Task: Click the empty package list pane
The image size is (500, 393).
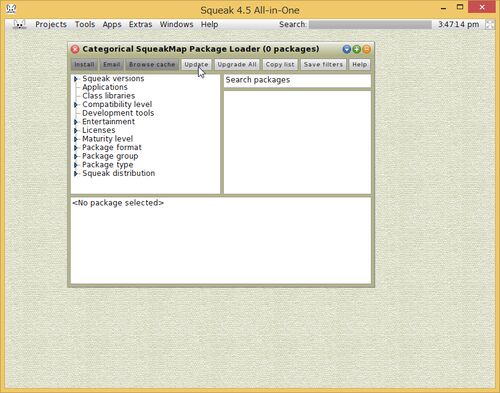Action: click(297, 142)
